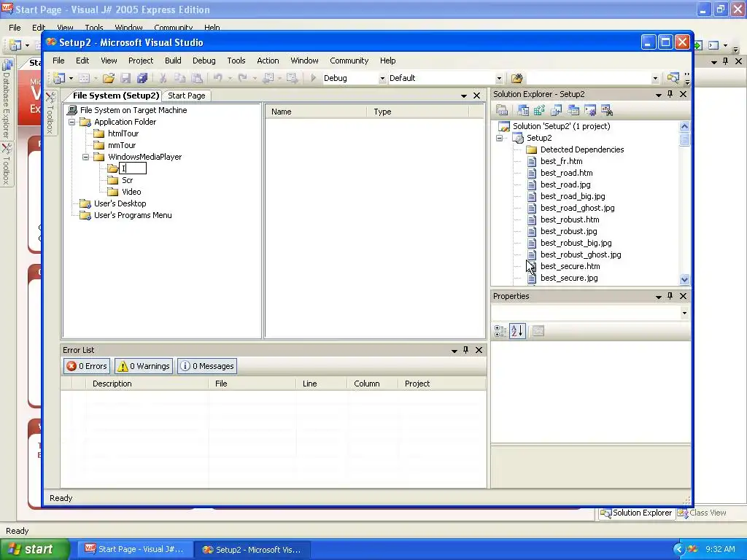Select the File System (Setup2) tab

(116, 96)
